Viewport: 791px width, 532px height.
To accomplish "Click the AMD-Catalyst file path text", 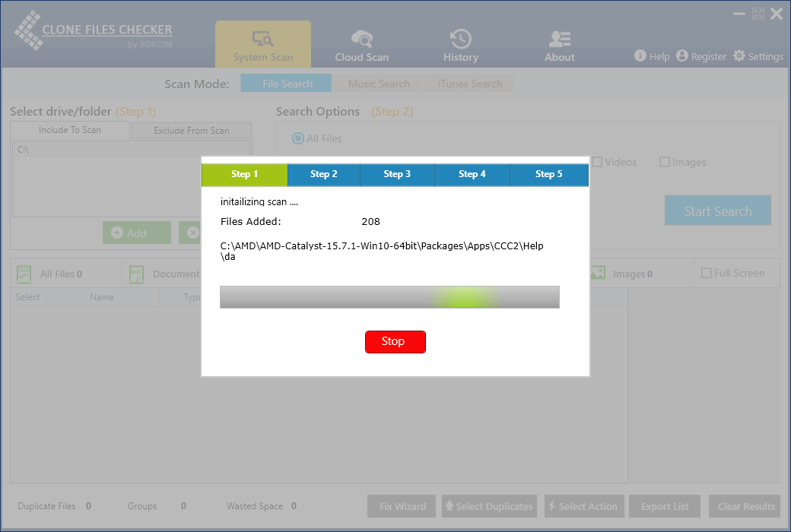I will (x=382, y=251).
